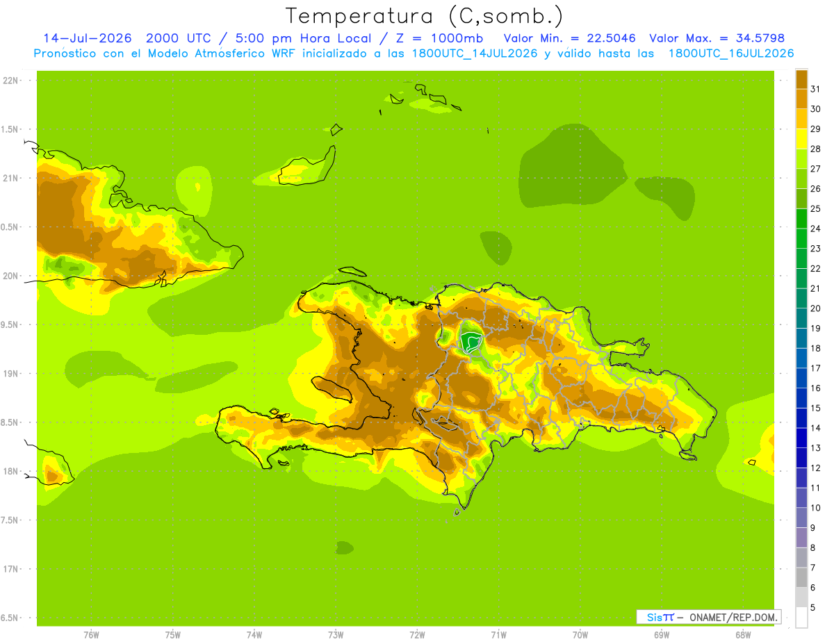Pick color swatch between 29 and 30

[801, 119]
